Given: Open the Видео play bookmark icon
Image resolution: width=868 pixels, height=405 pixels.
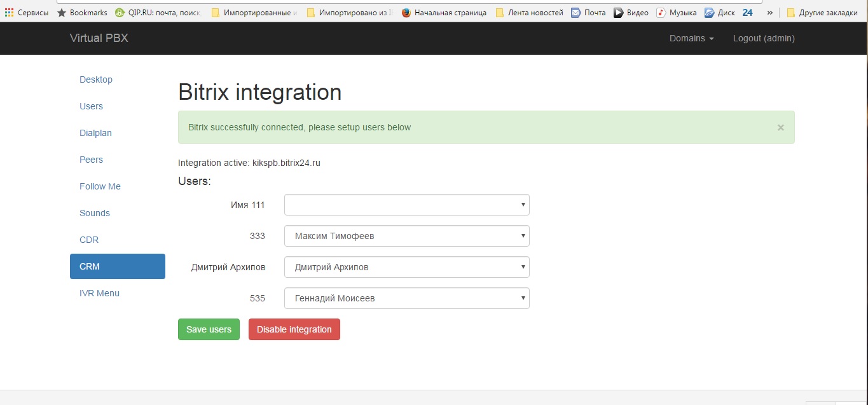Looking at the screenshot, I should point(617,13).
